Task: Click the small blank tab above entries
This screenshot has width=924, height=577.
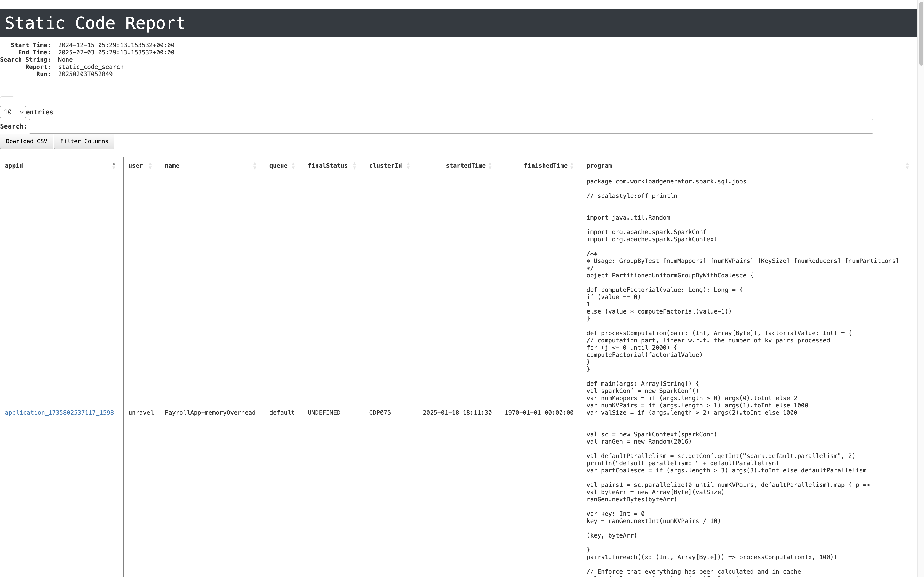Action: click(x=7, y=101)
